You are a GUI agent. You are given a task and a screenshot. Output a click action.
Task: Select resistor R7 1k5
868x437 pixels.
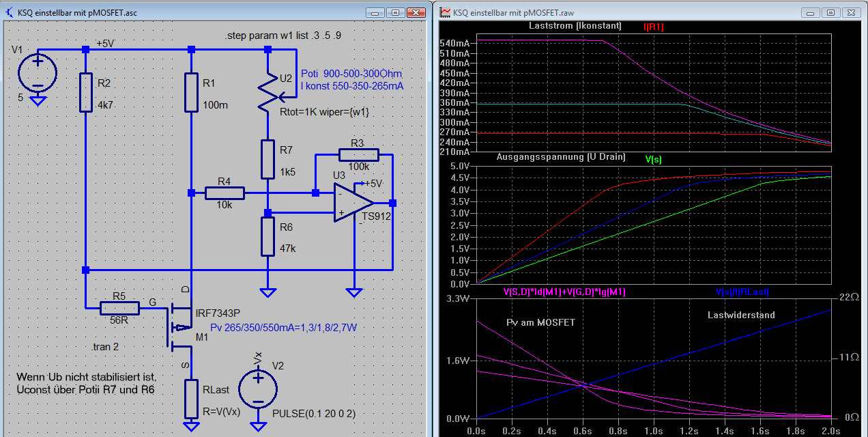[x=268, y=160]
